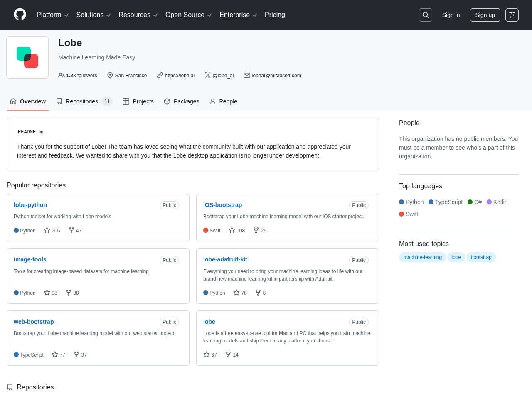Click the appearance settings sliders icon
This screenshot has height=399, width=532.
(512, 15)
